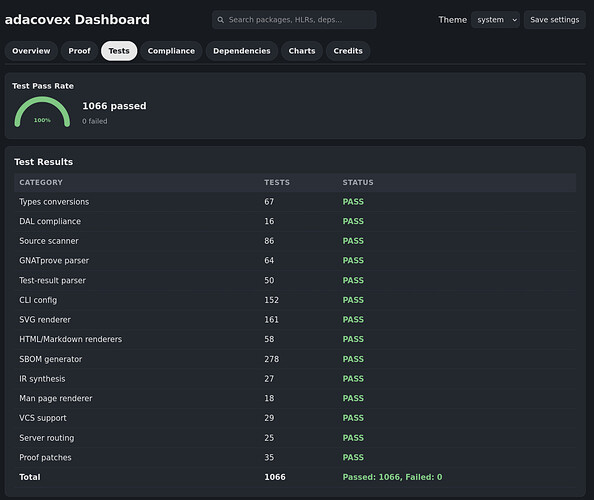
Task: Open the Theme dropdown set to system
Action: pyautogui.click(x=496, y=20)
